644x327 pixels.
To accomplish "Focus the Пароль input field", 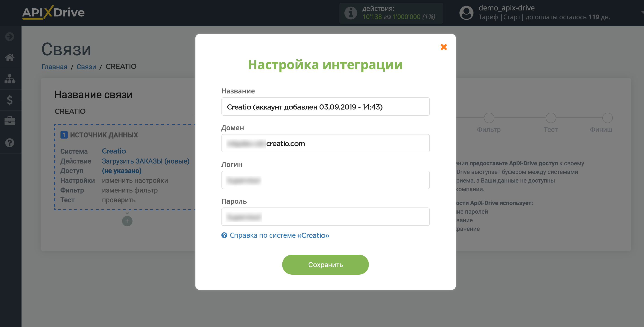I will tap(325, 217).
